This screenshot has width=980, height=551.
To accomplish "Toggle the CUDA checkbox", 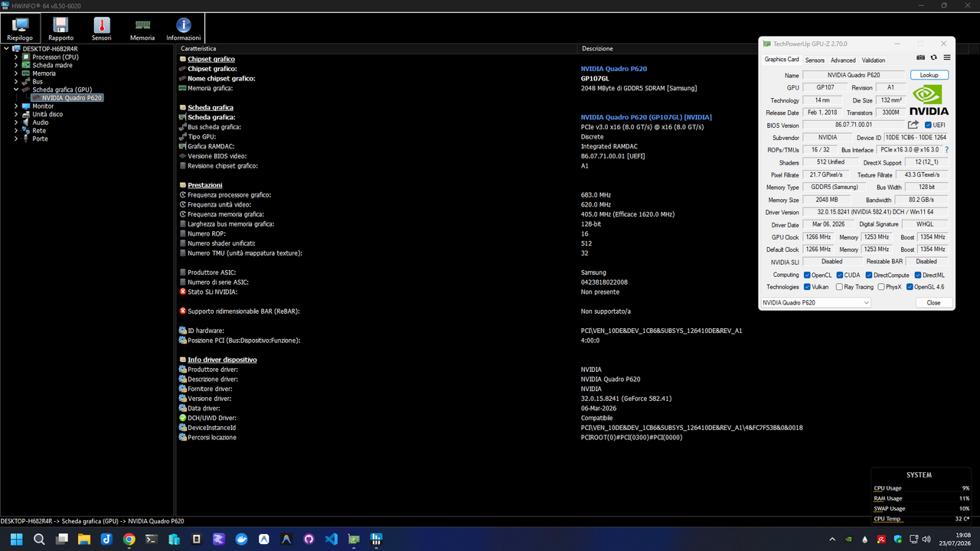I will (x=840, y=275).
